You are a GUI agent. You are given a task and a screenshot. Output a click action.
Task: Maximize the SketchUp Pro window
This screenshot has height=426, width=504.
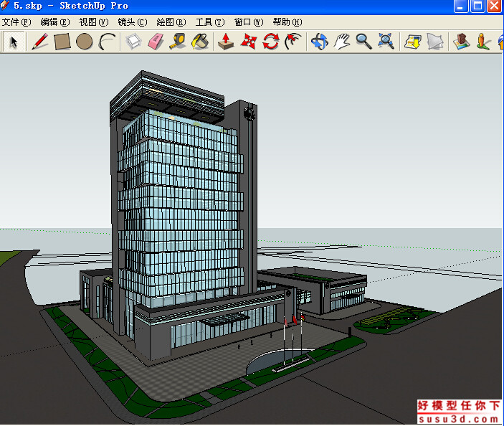pos(477,6)
